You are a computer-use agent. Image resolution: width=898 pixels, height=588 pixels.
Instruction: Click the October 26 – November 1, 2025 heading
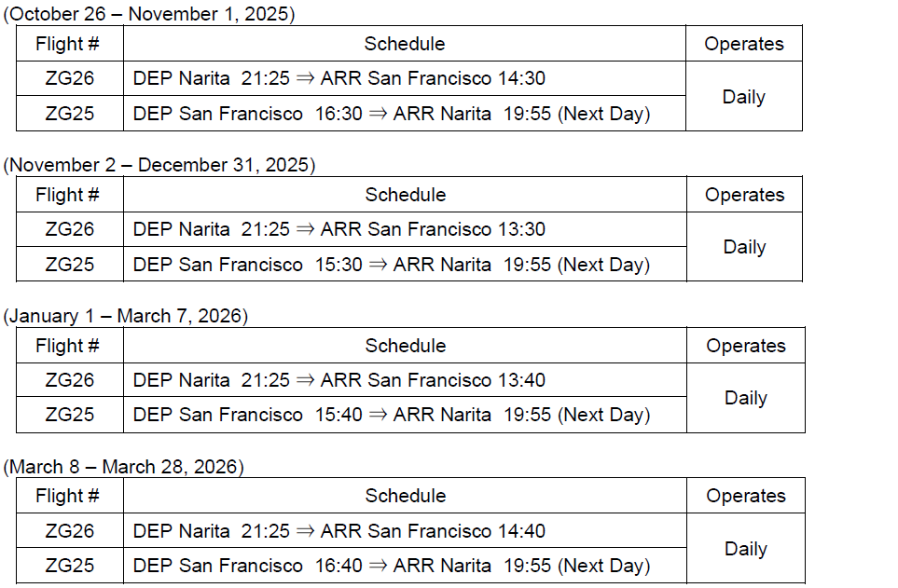(149, 15)
